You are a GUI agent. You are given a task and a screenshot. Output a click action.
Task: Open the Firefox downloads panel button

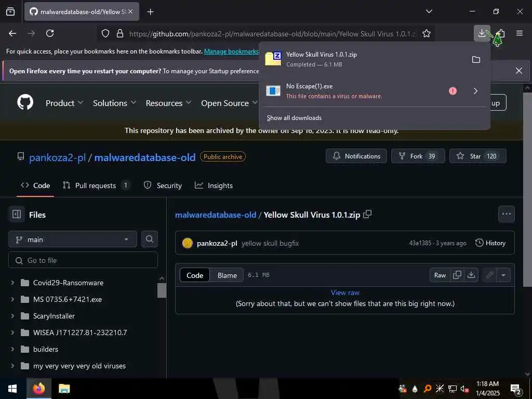tap(482, 33)
